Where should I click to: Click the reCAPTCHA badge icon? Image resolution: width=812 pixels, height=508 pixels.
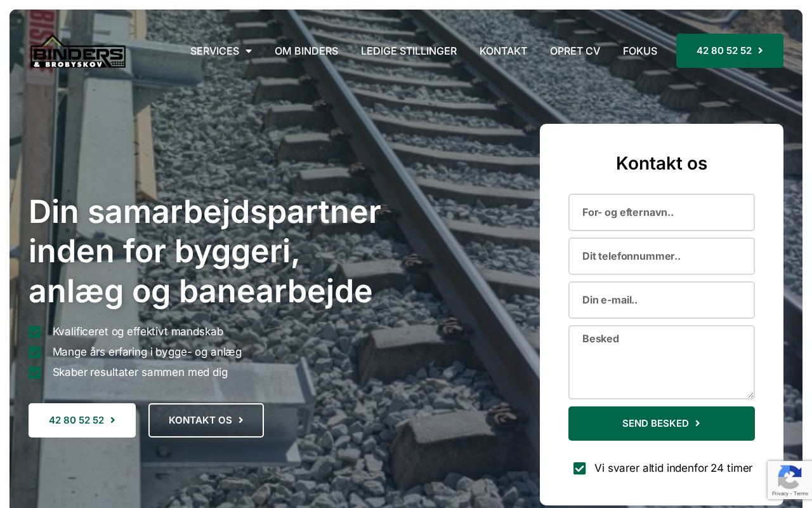point(789,477)
